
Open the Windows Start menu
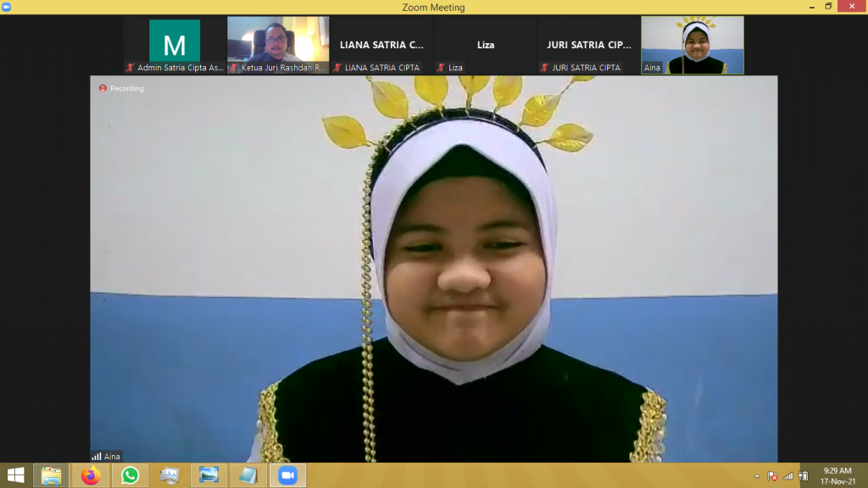(x=16, y=475)
